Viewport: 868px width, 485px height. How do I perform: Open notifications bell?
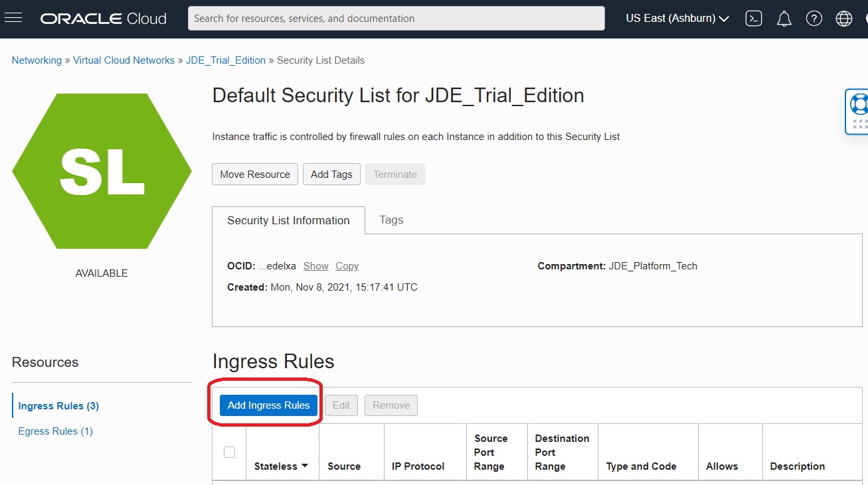click(x=784, y=18)
